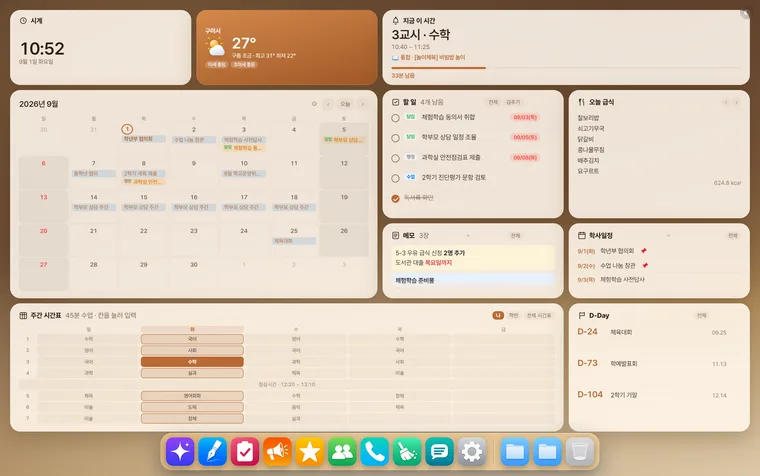Click the red pin next to 수업 나눔 장관
Screen dimensions: 760x476
(645, 266)
